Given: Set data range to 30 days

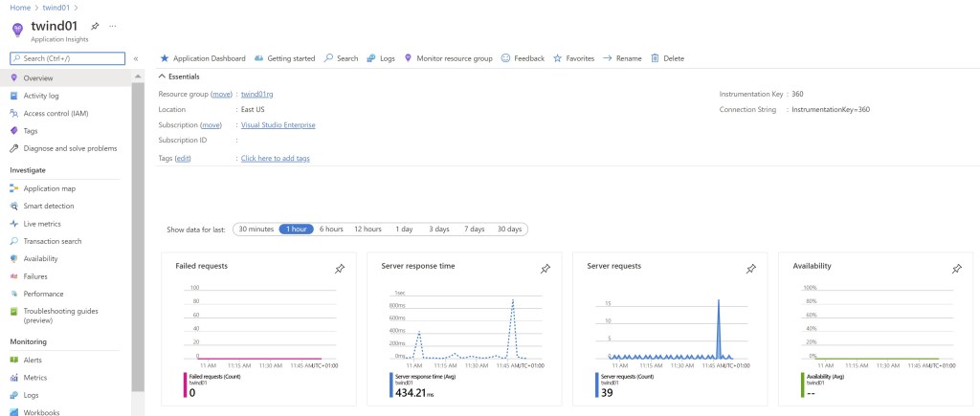Looking at the screenshot, I should point(509,230).
